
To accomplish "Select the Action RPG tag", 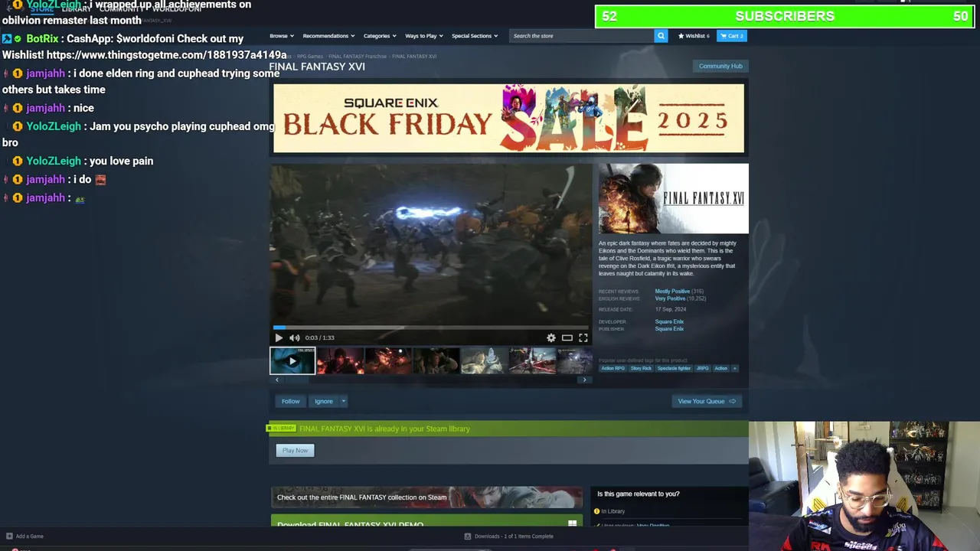I will 612,368.
